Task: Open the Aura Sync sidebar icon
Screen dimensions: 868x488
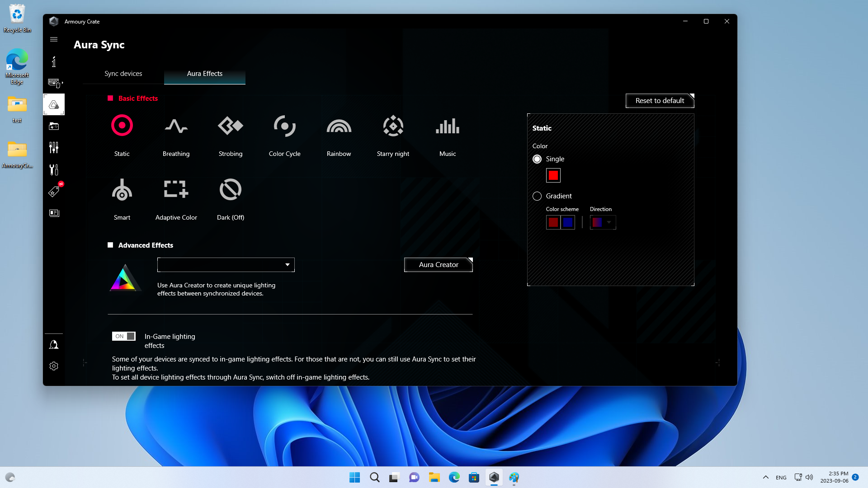Action: click(54, 104)
